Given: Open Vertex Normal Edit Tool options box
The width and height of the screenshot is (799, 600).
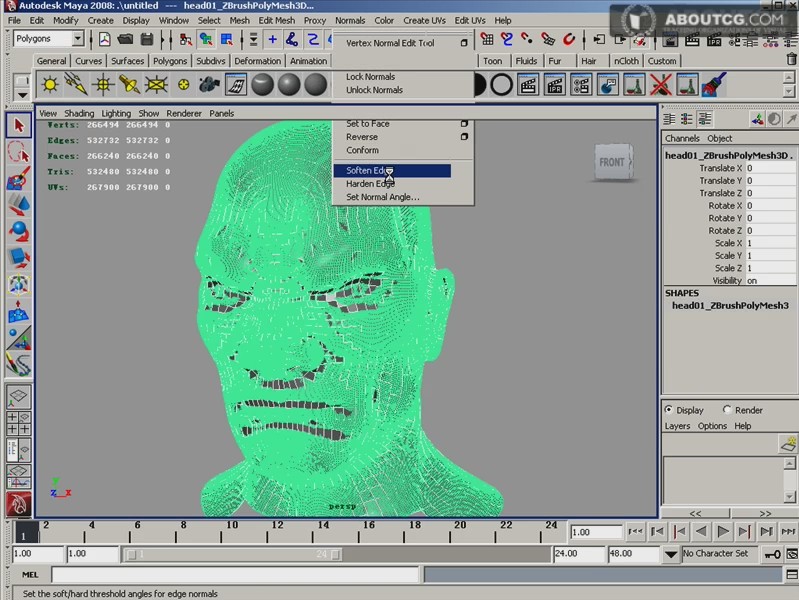Looking at the screenshot, I should (464, 43).
